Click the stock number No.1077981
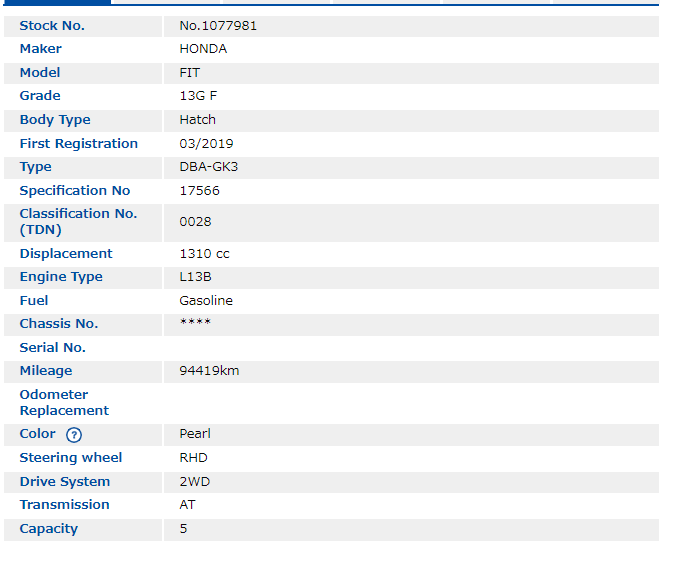Image resolution: width=685 pixels, height=563 pixels. click(x=218, y=26)
